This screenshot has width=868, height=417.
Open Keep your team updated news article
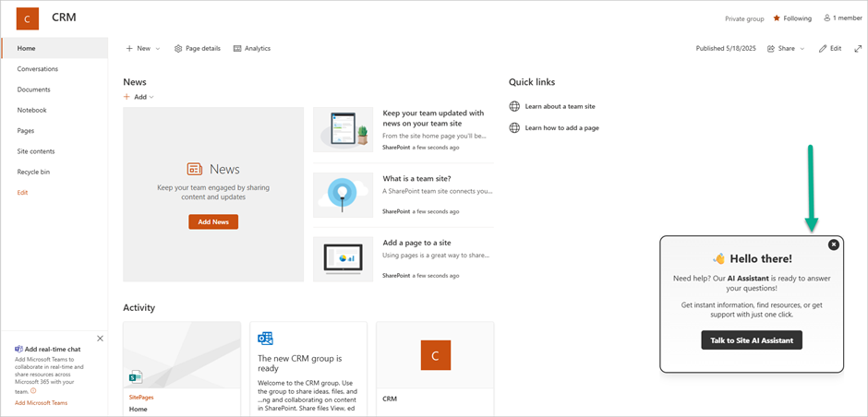[x=433, y=118]
